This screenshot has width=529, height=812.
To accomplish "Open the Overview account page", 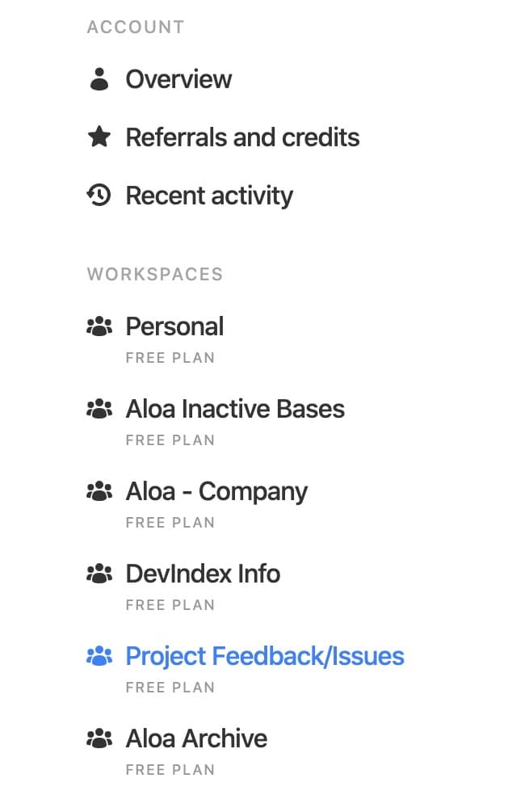I will (178, 79).
